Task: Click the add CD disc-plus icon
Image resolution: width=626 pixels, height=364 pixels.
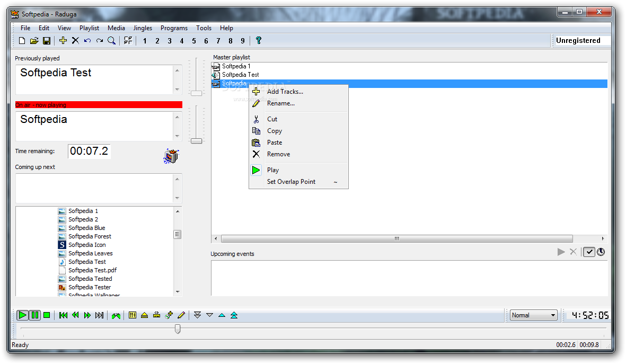Action: (x=169, y=315)
